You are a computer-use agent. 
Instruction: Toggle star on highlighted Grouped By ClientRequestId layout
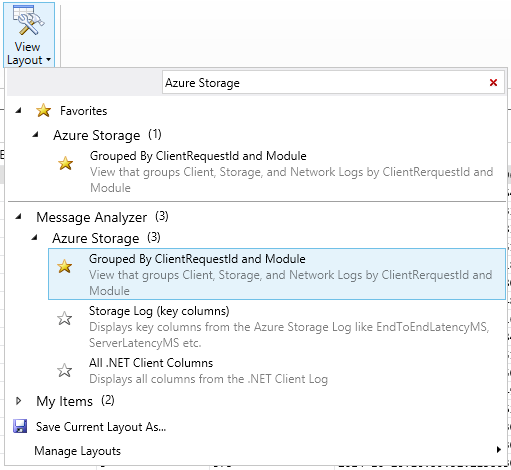64,266
